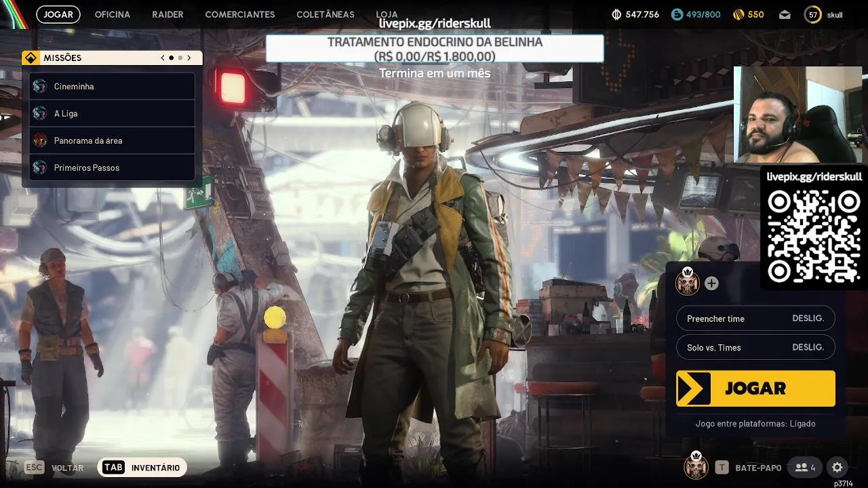Click VOLTAR to go back
The width and height of the screenshot is (868, 488).
68,468
